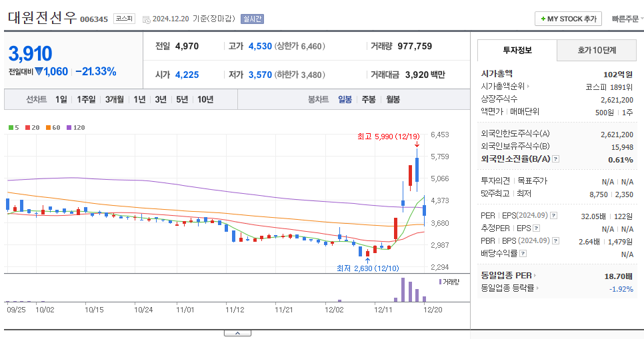Image resolution: width=644 pixels, height=339 pixels.
Task: Select the 월봉 candlestick chart
Action: click(393, 99)
